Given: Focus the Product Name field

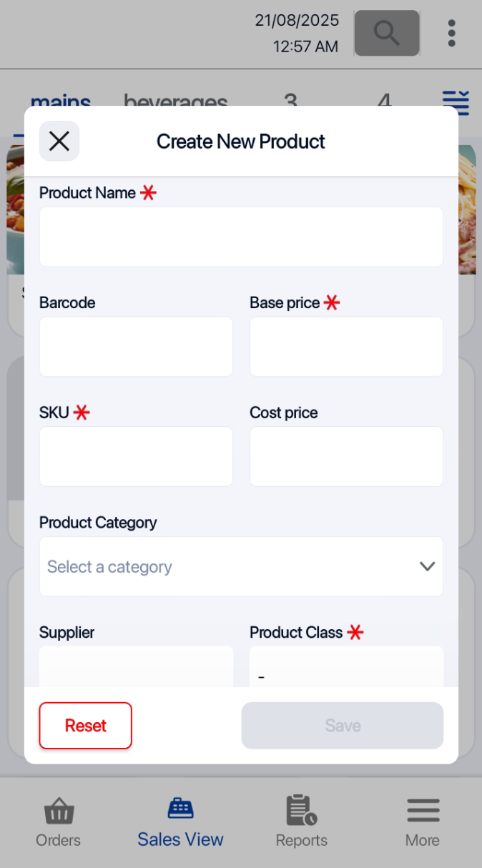Looking at the screenshot, I should point(241,237).
